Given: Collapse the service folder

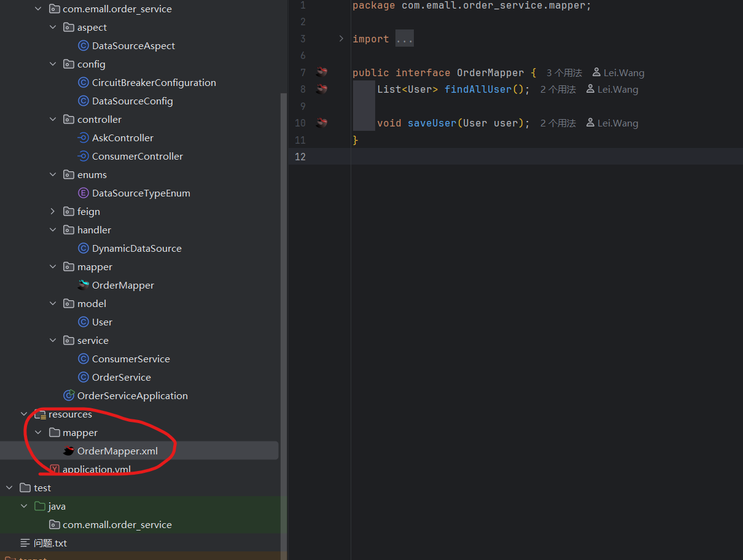Looking at the screenshot, I should pos(53,341).
